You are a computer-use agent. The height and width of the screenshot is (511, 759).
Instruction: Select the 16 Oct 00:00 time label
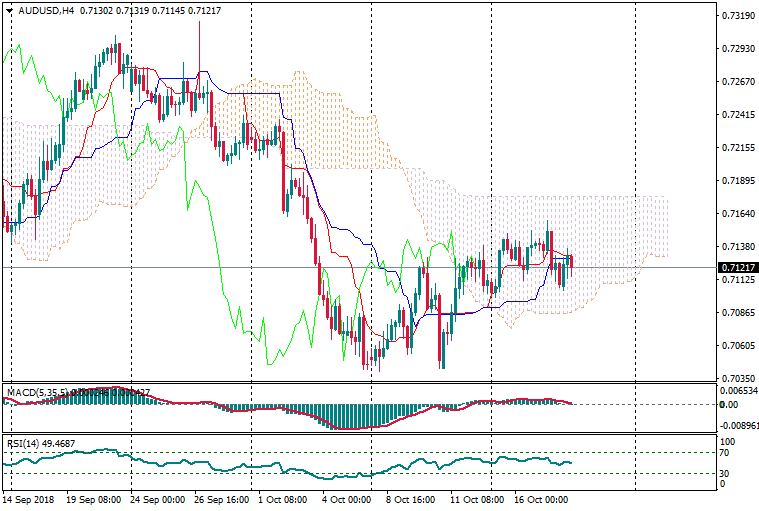540,498
